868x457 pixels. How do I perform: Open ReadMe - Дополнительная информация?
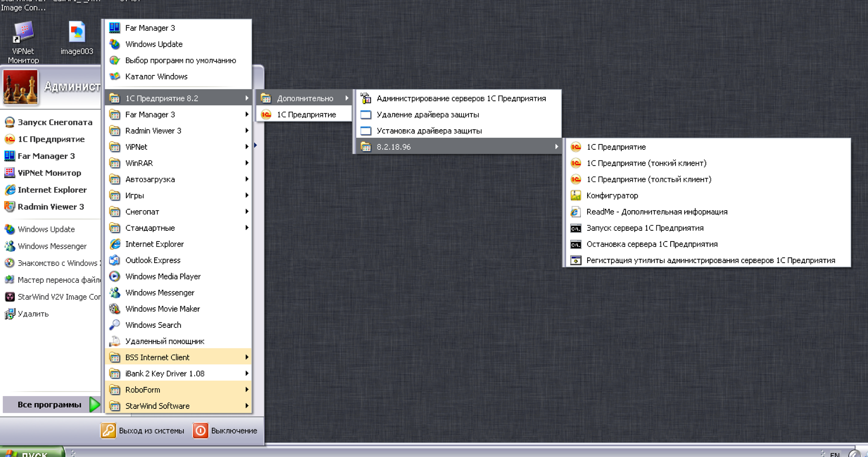tap(708, 212)
